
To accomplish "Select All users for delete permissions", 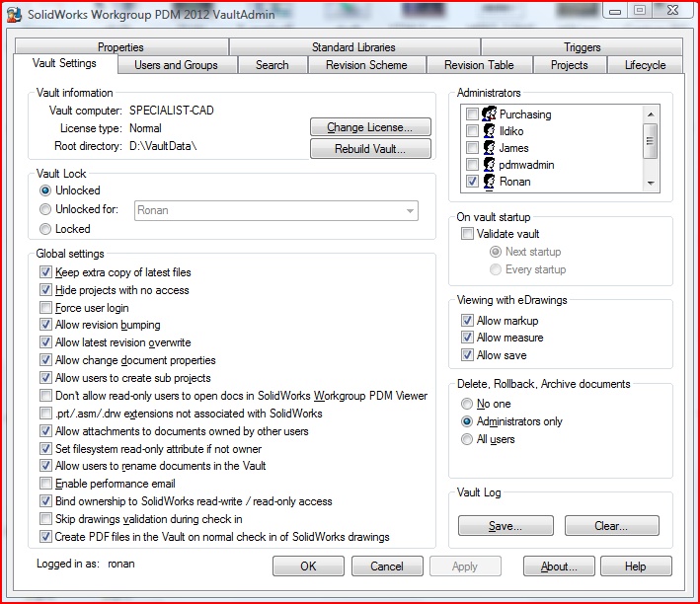I will [x=467, y=439].
